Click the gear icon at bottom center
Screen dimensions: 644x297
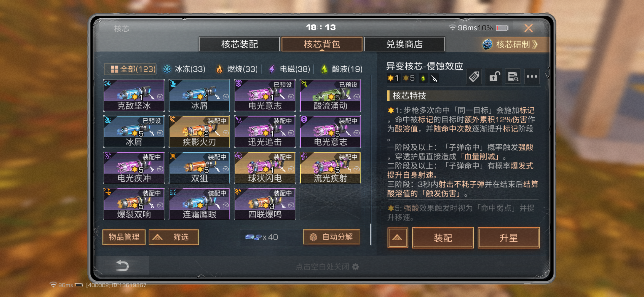click(x=356, y=267)
